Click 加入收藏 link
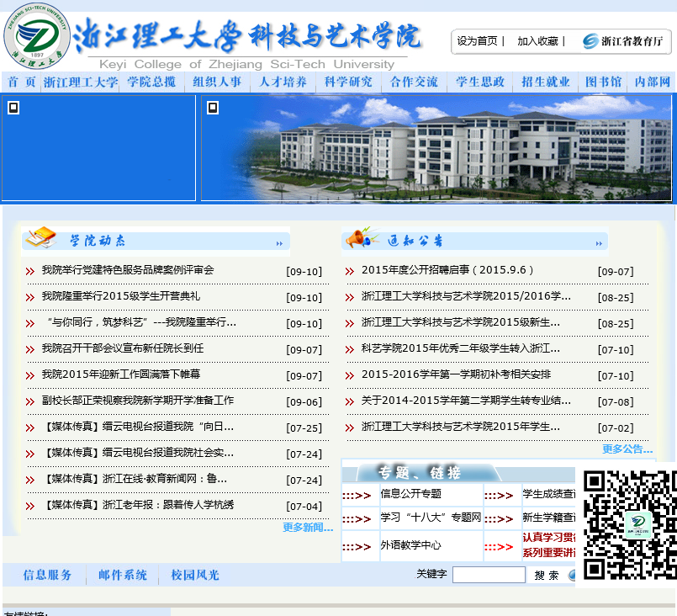The height and width of the screenshot is (616, 677). 537,41
